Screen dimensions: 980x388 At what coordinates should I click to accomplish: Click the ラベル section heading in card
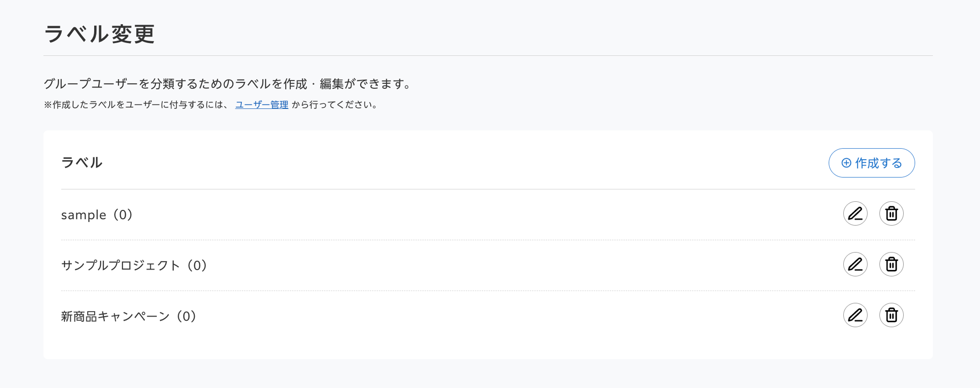point(82,162)
